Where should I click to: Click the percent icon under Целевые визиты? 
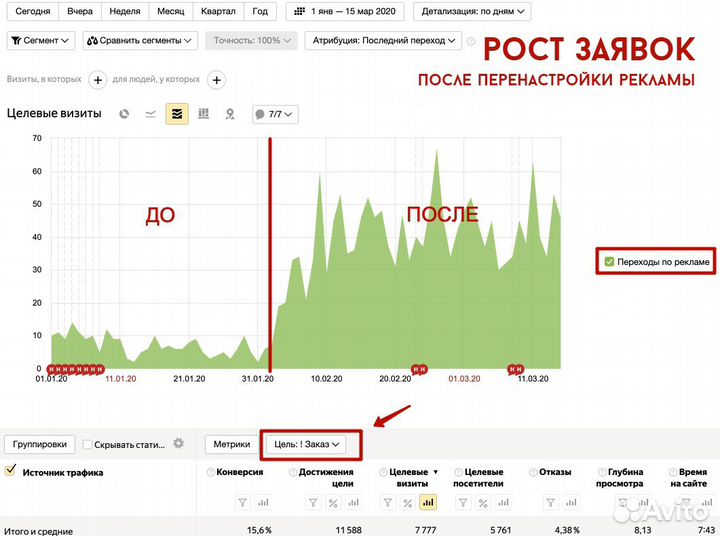pyautogui.click(x=408, y=503)
